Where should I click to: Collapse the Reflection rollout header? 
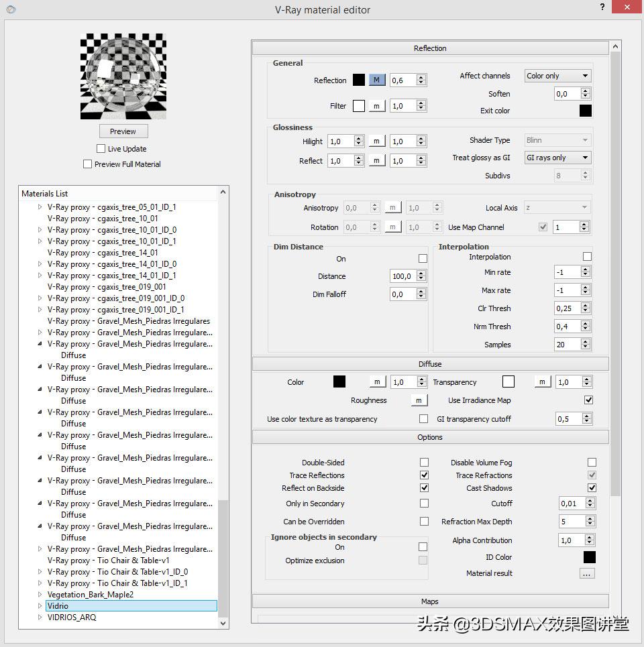tap(430, 48)
